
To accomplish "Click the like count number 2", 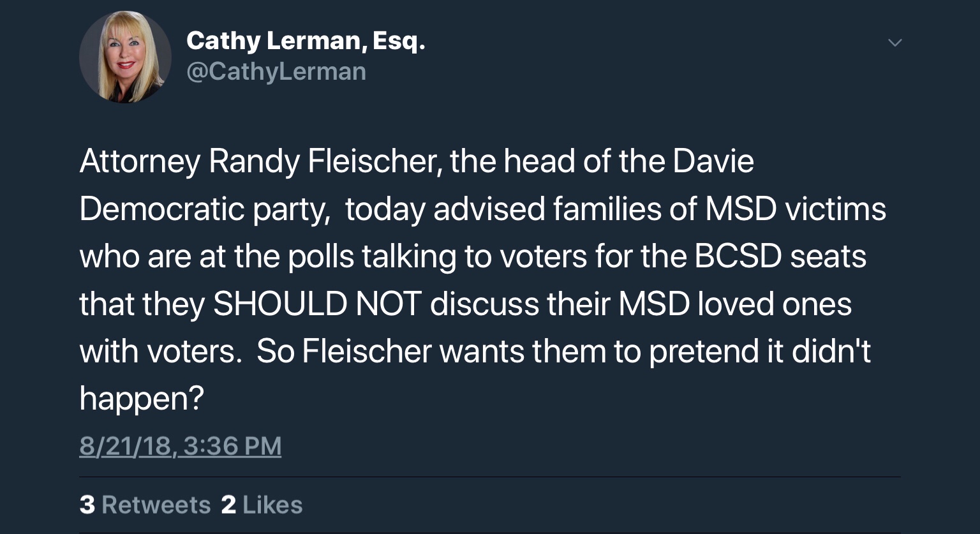I will coord(228,504).
